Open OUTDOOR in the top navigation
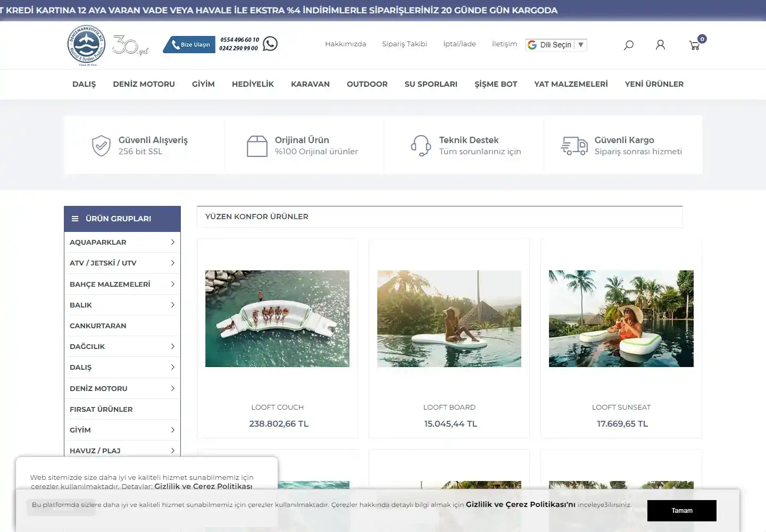Viewport: 766px width, 532px height. pos(367,84)
